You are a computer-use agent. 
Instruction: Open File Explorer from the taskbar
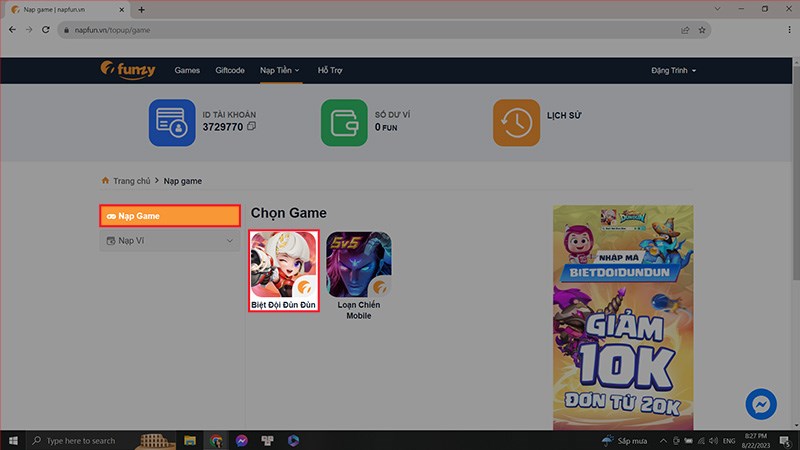(190, 440)
